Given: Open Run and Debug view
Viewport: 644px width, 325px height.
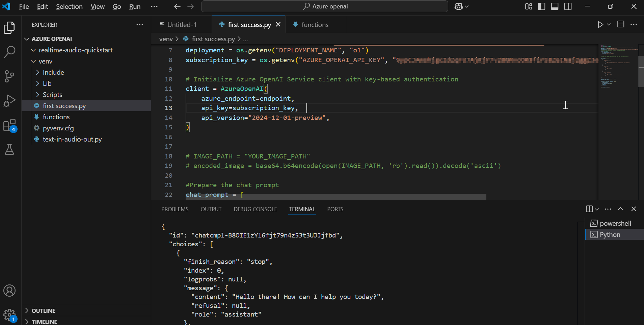Looking at the screenshot, I should 9,101.
